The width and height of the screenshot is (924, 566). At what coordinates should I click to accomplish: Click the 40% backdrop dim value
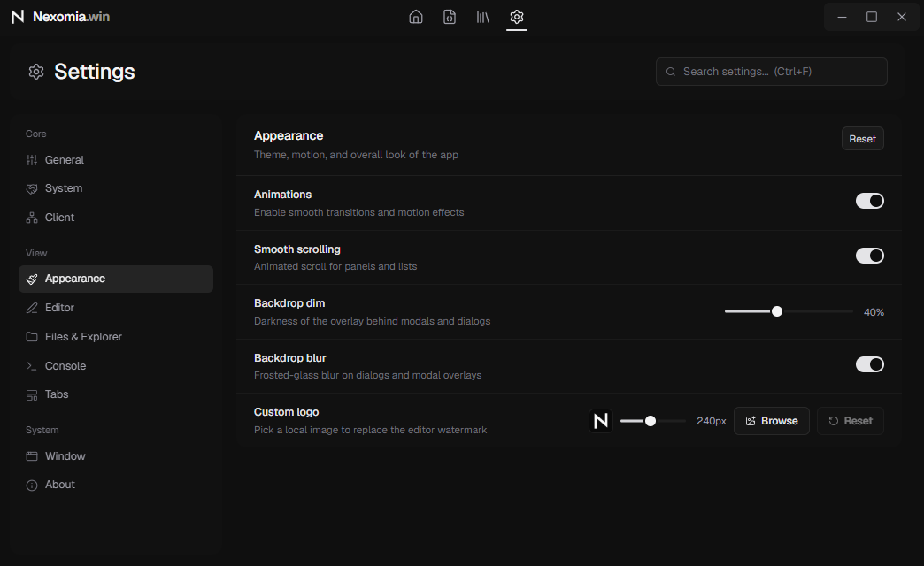point(874,312)
